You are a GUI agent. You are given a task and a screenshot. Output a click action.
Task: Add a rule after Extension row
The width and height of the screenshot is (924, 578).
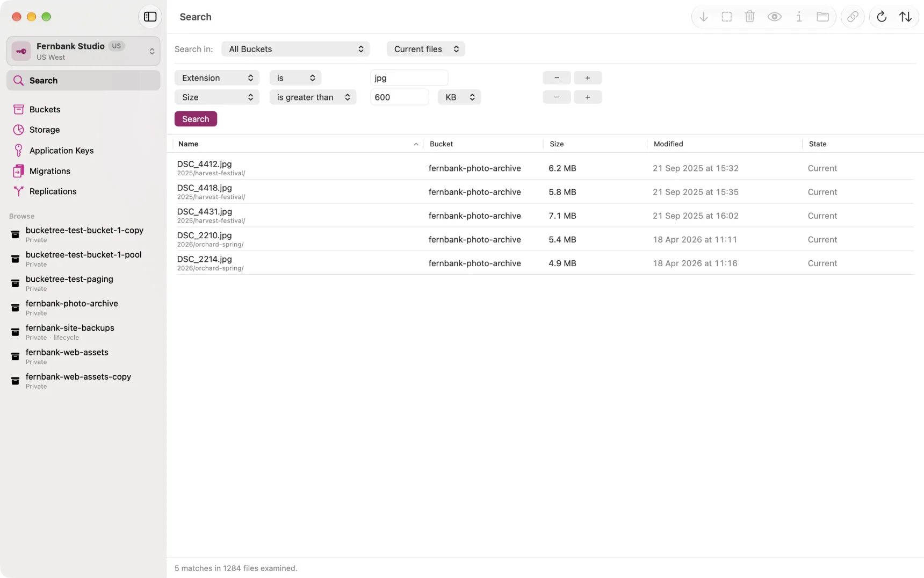[x=588, y=78]
